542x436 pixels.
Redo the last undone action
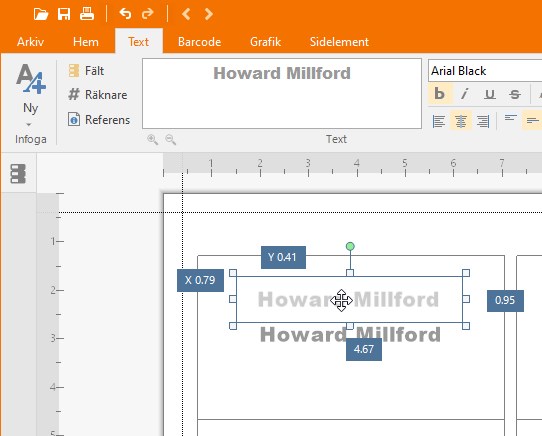pyautogui.click(x=148, y=14)
